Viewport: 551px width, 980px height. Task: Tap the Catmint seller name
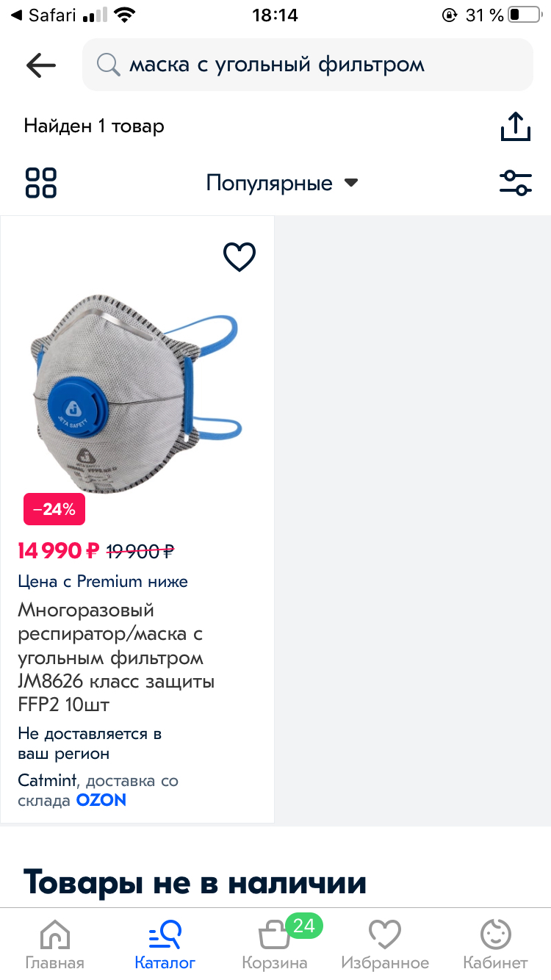(x=47, y=780)
